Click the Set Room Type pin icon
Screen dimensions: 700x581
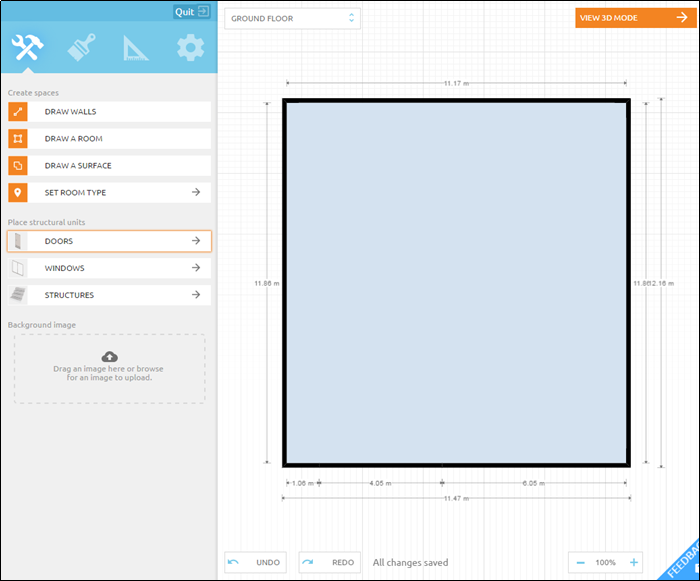click(x=18, y=193)
